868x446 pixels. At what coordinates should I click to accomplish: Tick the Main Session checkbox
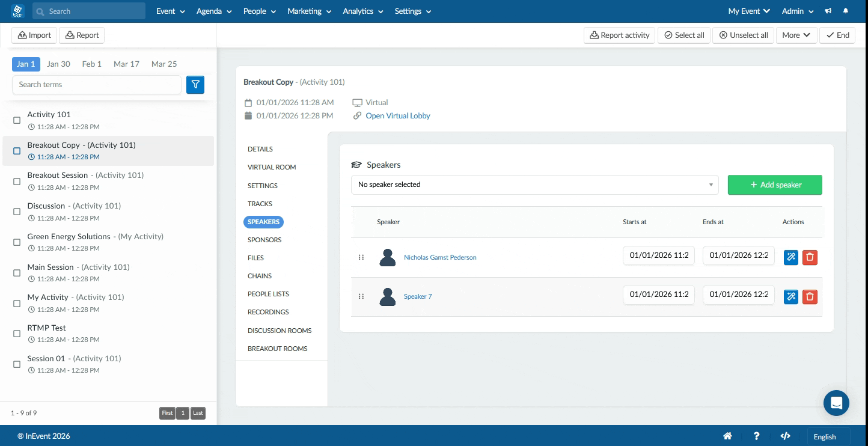coord(17,273)
